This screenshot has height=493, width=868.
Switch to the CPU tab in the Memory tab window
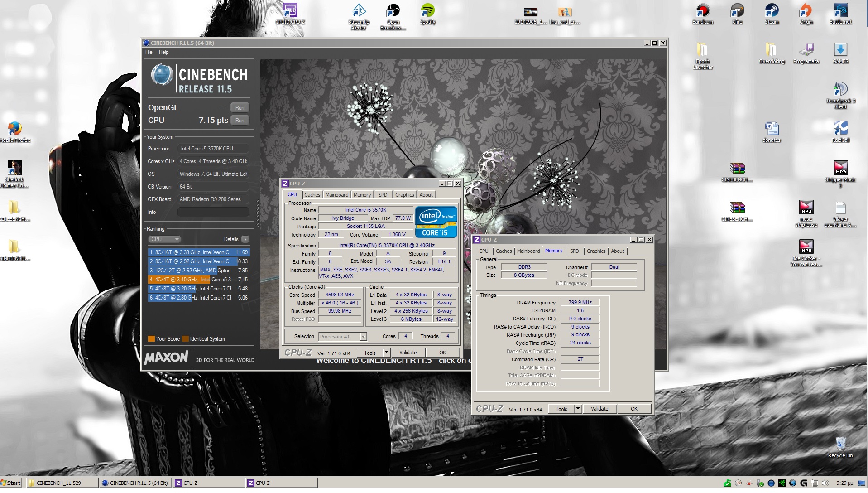[x=484, y=251]
